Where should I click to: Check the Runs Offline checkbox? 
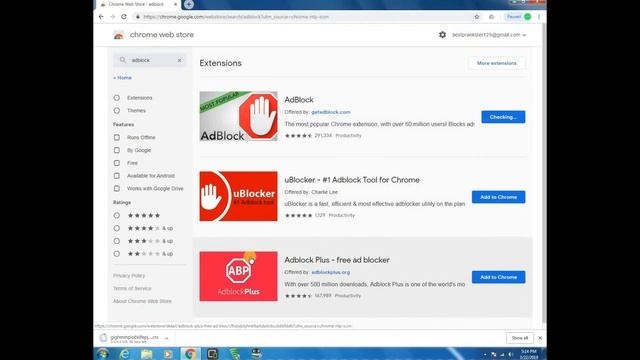tap(117, 138)
